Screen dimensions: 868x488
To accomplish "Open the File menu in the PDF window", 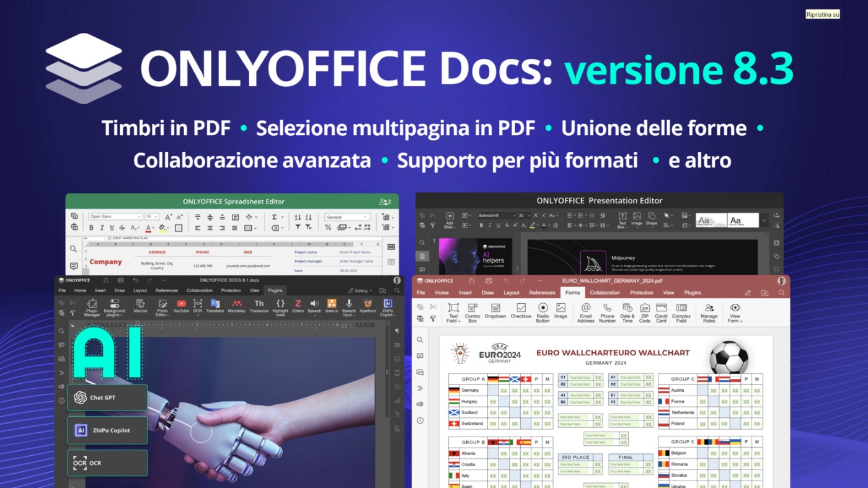I will coord(421,293).
